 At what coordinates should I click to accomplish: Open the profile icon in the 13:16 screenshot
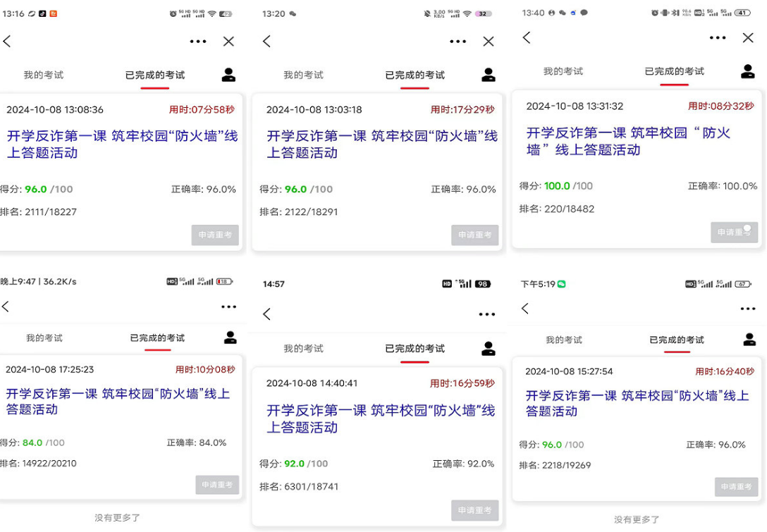point(228,75)
